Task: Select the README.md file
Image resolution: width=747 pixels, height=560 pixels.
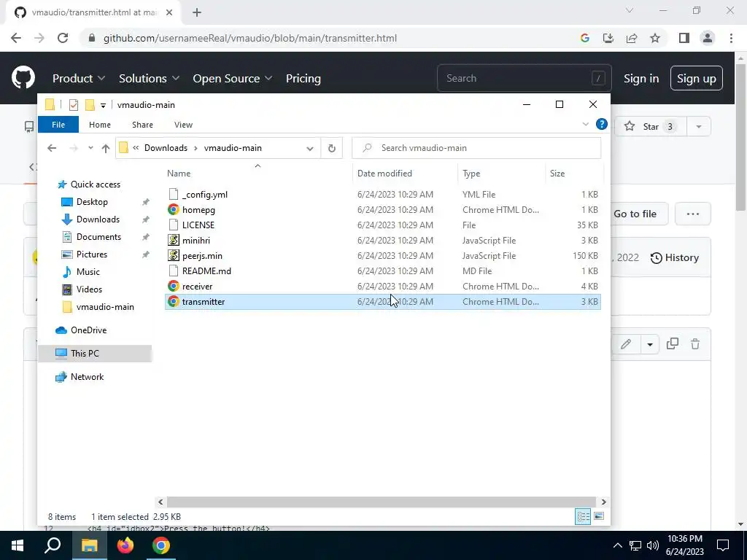Action: tap(382, 271)
